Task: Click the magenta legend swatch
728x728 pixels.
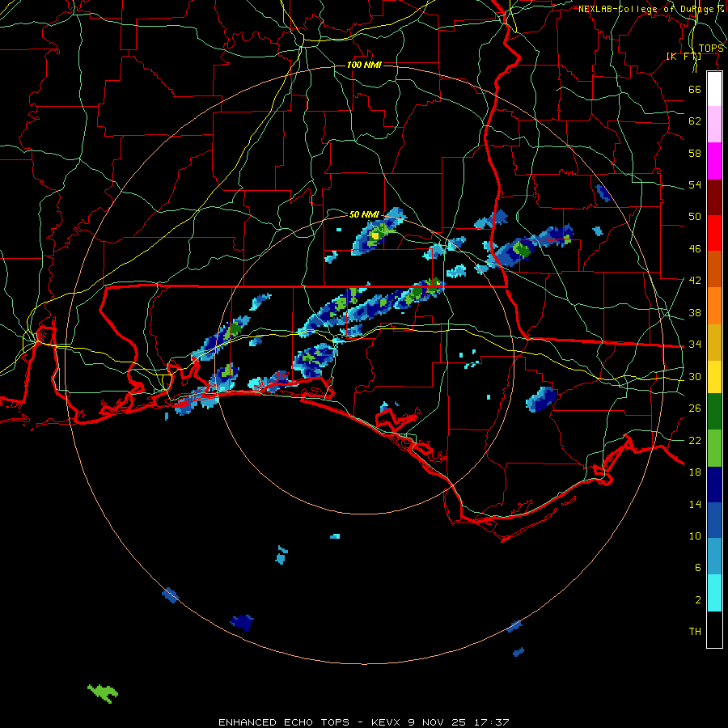Action: point(714,161)
